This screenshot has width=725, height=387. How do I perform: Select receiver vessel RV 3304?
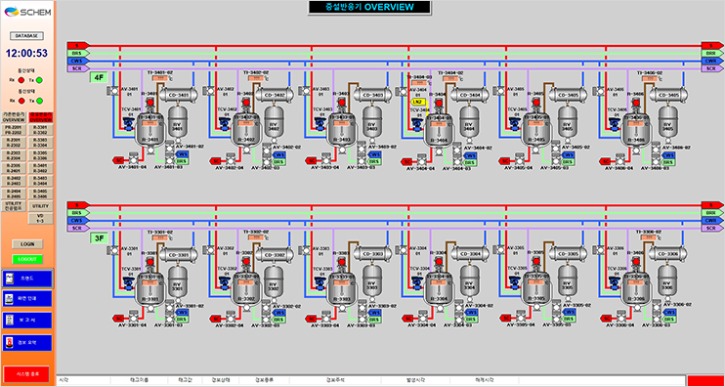(x=470, y=281)
